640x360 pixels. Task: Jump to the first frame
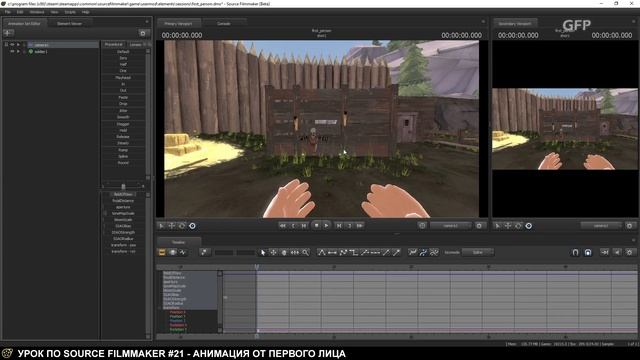coord(282,225)
